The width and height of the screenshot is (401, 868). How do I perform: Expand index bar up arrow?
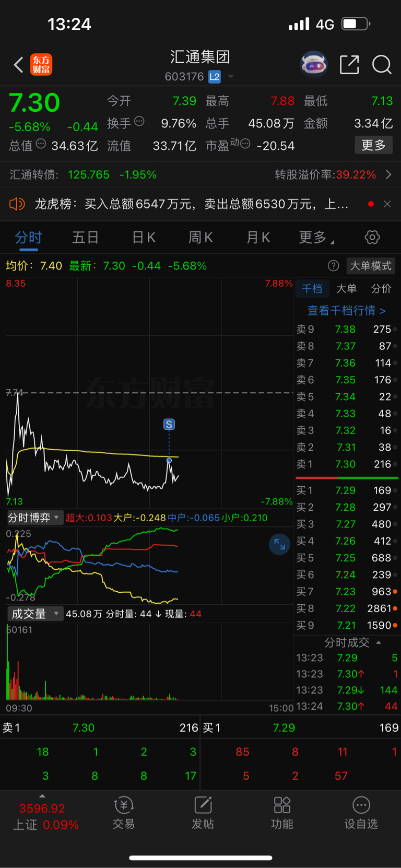[x=42, y=796]
